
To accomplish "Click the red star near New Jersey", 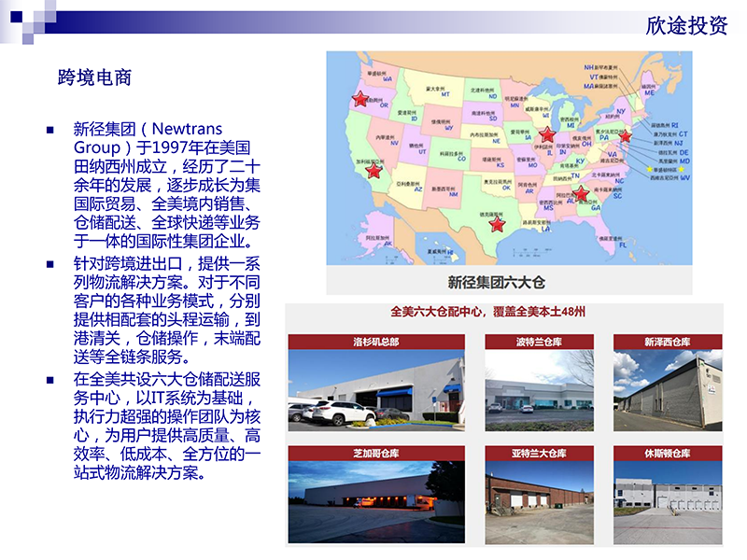I will 625,136.
